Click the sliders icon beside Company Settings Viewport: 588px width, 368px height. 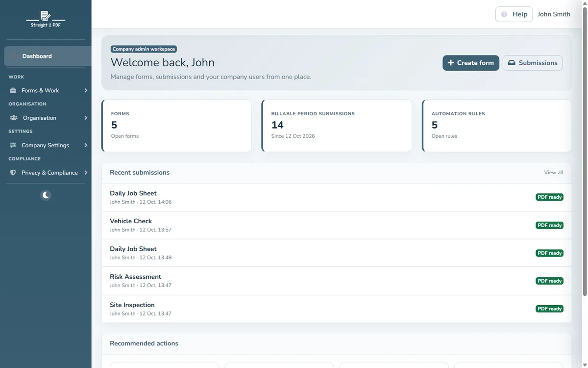coord(13,145)
